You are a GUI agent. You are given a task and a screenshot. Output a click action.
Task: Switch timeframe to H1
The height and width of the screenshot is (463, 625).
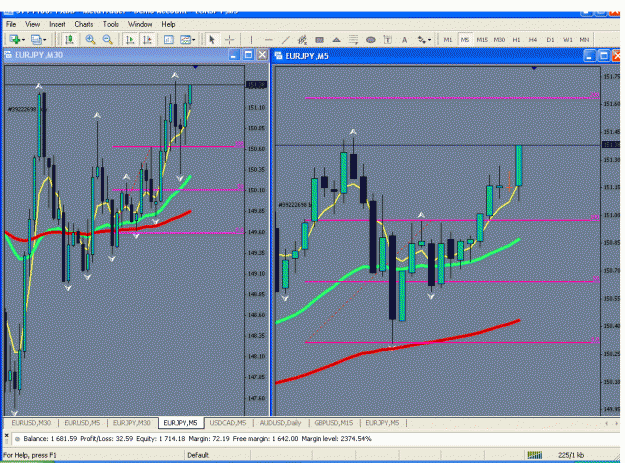(x=516, y=39)
